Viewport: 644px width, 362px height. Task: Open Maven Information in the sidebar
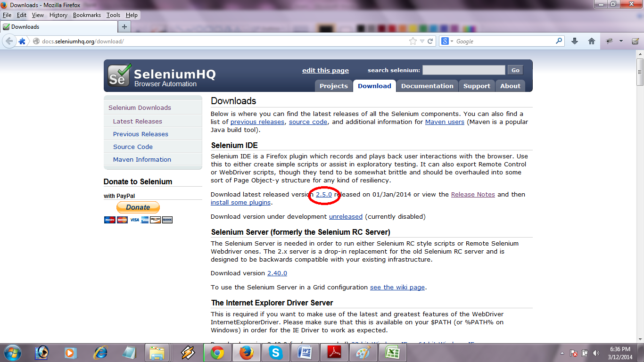142,159
